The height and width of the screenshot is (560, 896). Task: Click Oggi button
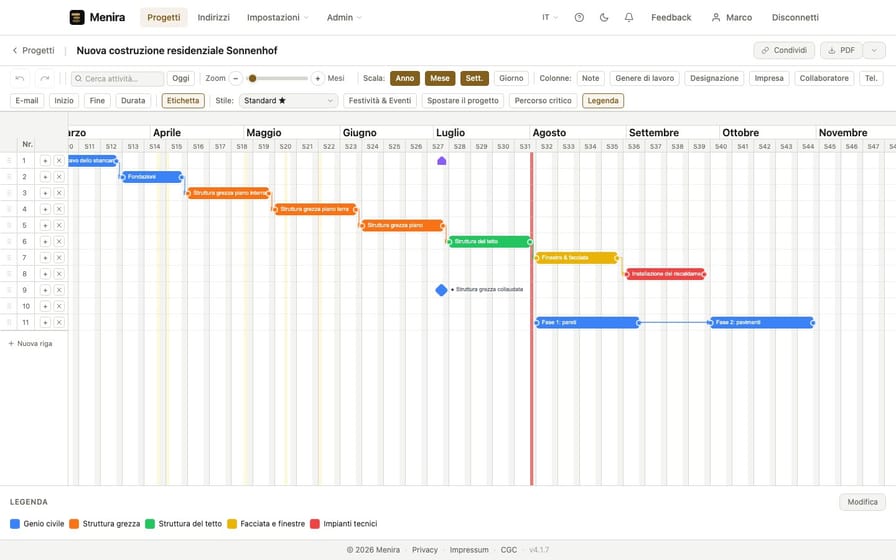tap(181, 78)
